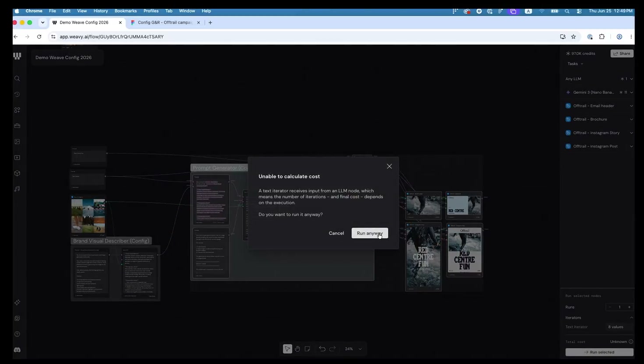Open history icon in left sidebar
Screen dimensions: 644x364
coord(17,94)
